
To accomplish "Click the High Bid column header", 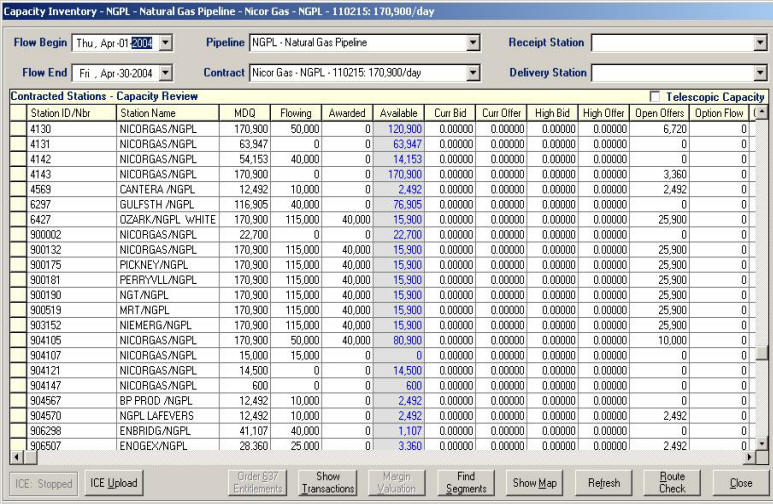I will 552,113.
